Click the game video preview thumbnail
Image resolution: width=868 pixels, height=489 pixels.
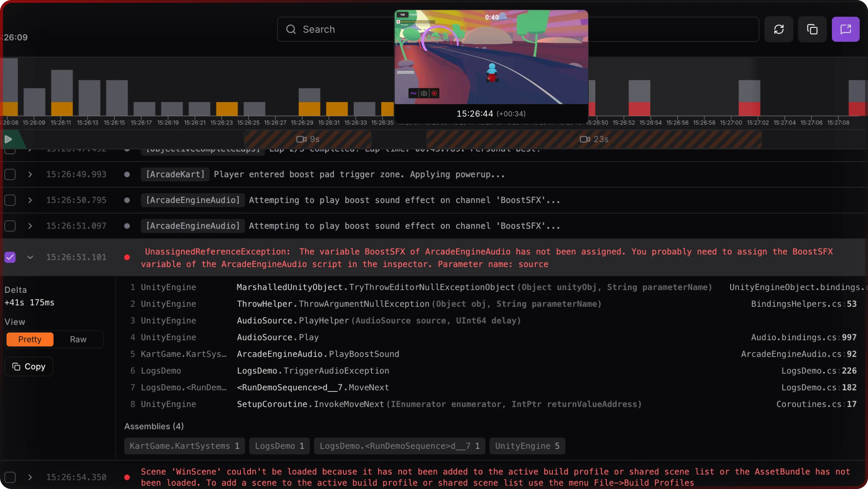(x=491, y=57)
